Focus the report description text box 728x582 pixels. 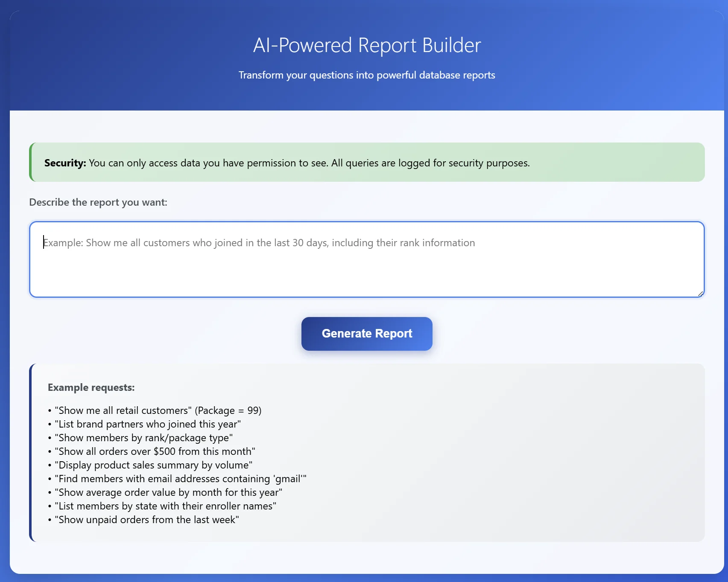(366, 259)
